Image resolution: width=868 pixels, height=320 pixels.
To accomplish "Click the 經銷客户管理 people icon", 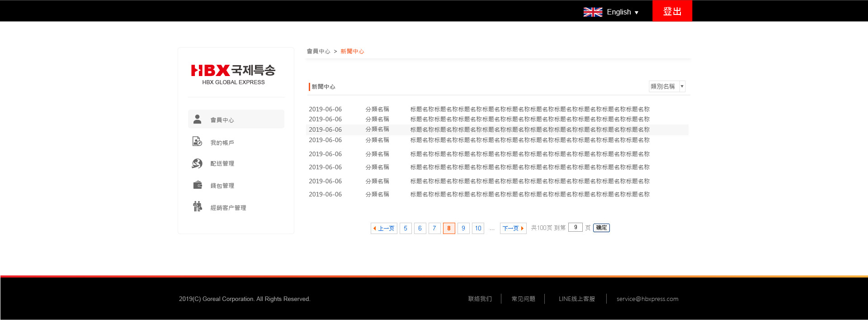I will (x=197, y=207).
